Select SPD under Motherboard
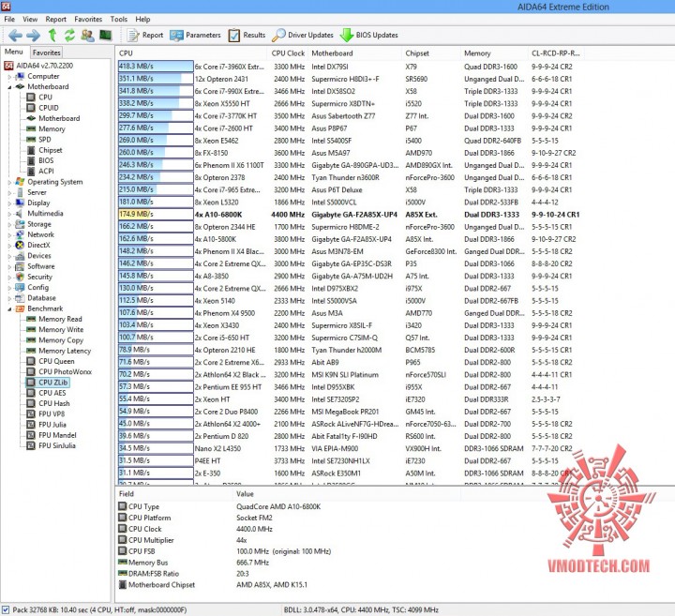This screenshot has width=675, height=616. [x=45, y=140]
